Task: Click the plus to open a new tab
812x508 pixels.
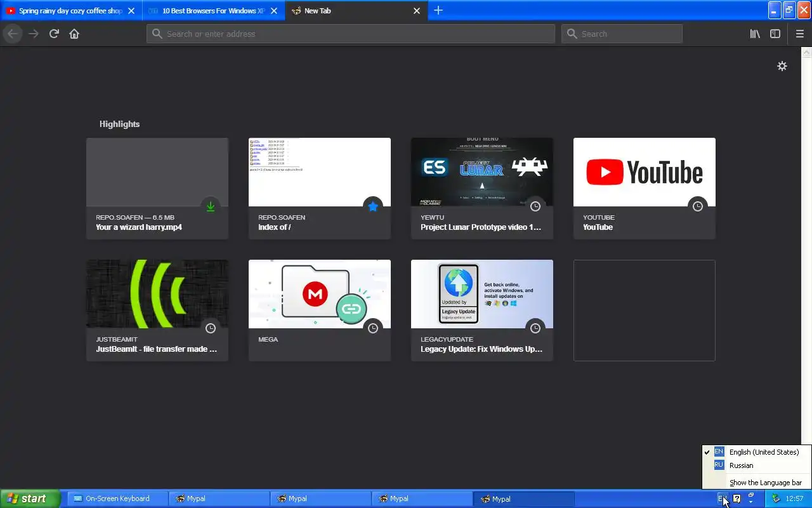Action: click(438, 10)
